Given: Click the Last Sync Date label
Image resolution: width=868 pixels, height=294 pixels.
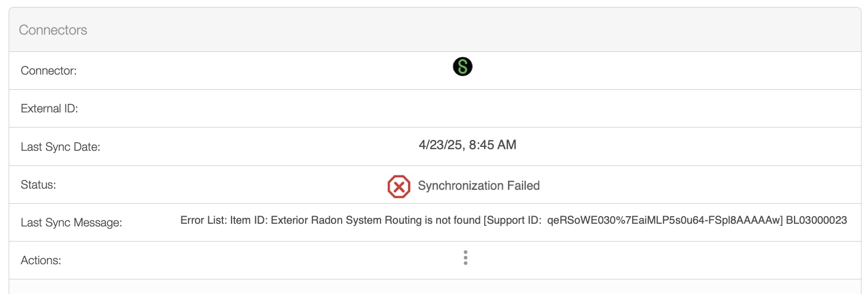Looking at the screenshot, I should pyautogui.click(x=60, y=147).
